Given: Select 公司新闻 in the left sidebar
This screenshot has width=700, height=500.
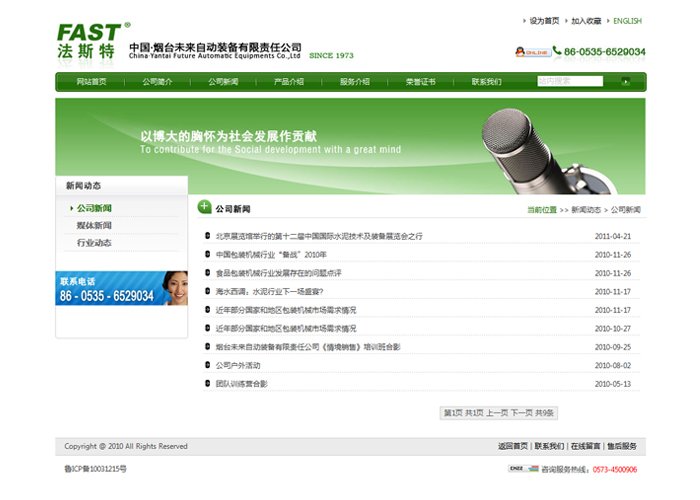Looking at the screenshot, I should pyautogui.click(x=94, y=208).
